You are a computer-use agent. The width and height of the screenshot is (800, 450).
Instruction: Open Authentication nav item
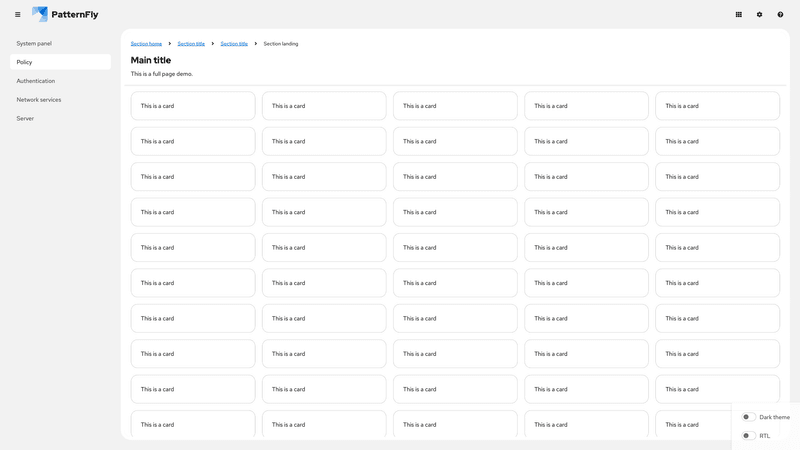[60, 81]
